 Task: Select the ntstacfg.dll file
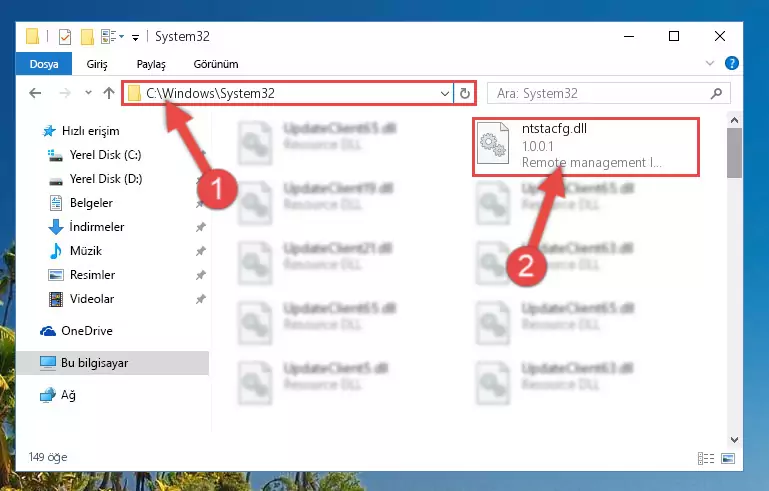pos(586,146)
